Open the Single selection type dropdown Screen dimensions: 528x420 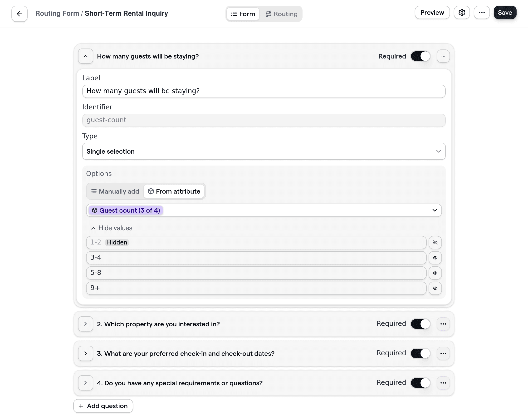264,151
